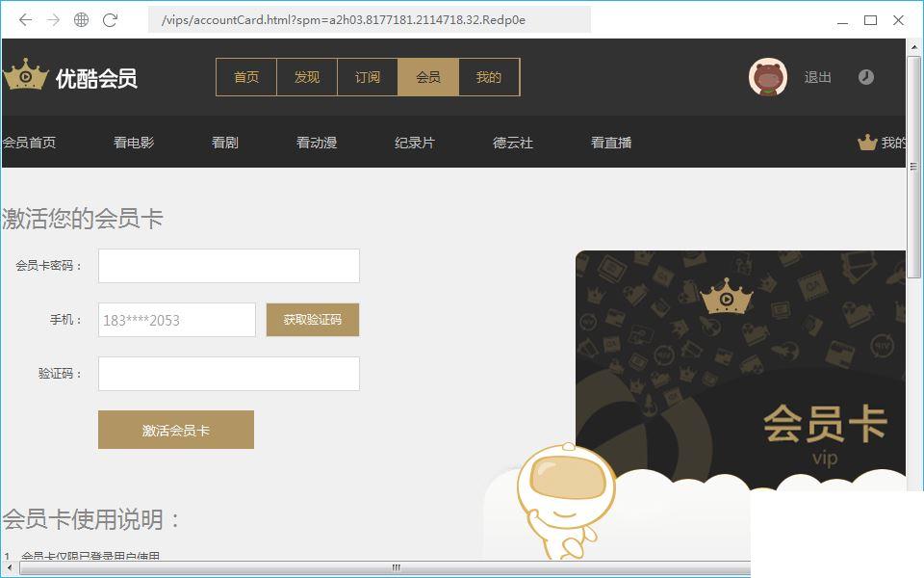The width and height of the screenshot is (924, 578).
Task: Click the 优酷会员 brand title
Action: click(96, 78)
